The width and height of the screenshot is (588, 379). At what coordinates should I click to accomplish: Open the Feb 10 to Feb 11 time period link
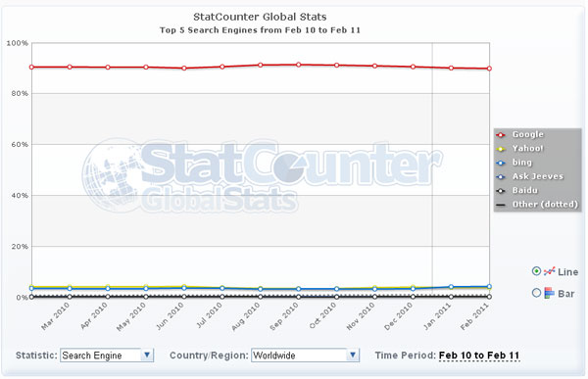479,355
